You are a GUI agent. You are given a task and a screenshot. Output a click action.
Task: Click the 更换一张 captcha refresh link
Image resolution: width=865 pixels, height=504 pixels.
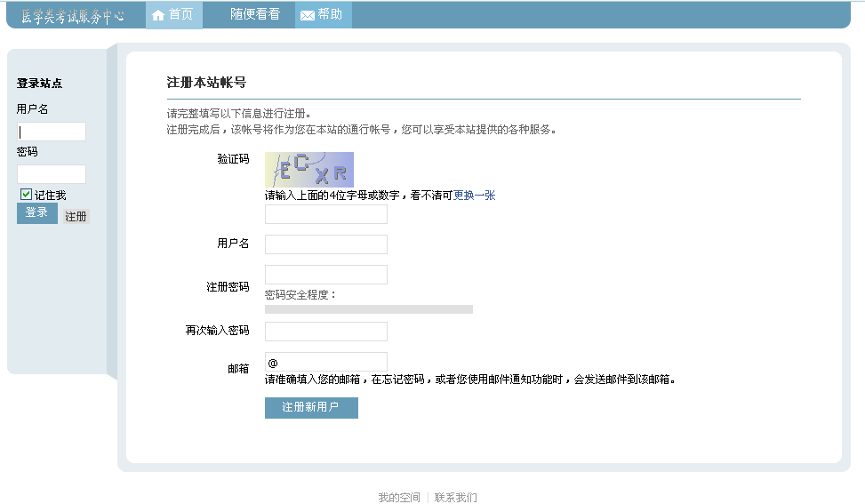[x=474, y=196]
